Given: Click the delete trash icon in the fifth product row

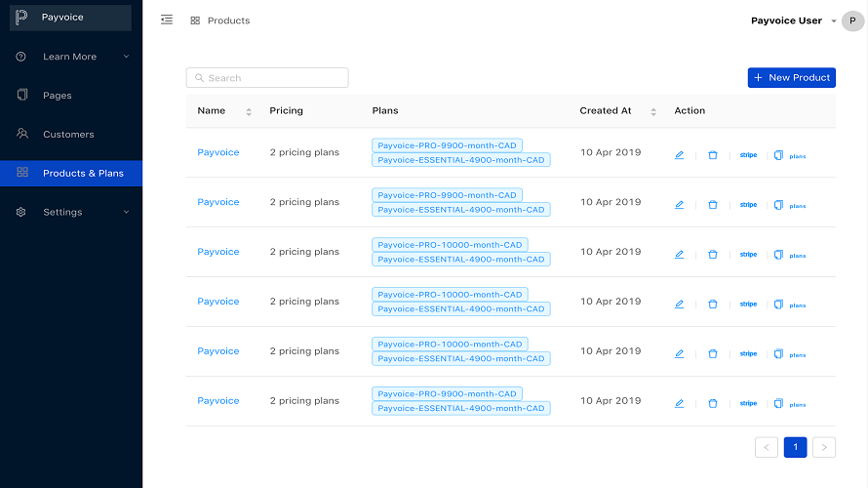Looking at the screenshot, I should (713, 353).
